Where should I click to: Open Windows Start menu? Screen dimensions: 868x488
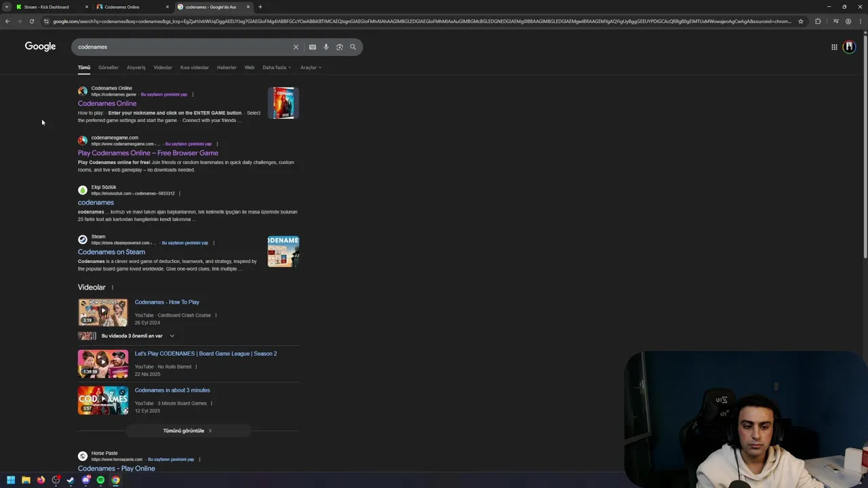tap(11, 480)
